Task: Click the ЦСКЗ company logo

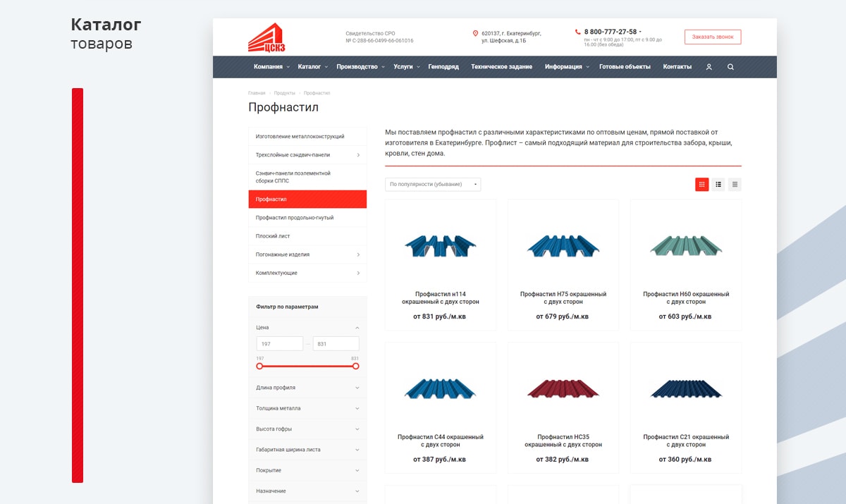Action: click(266, 37)
